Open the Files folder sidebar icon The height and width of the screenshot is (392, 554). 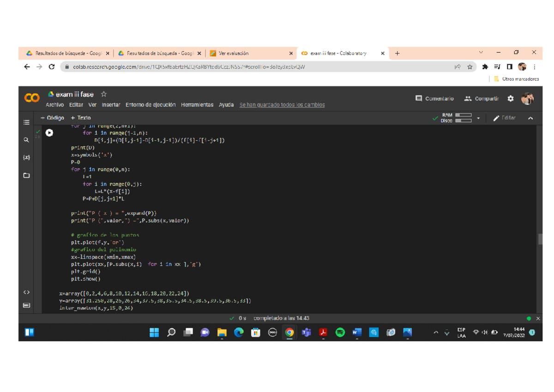pyautogui.click(x=26, y=175)
